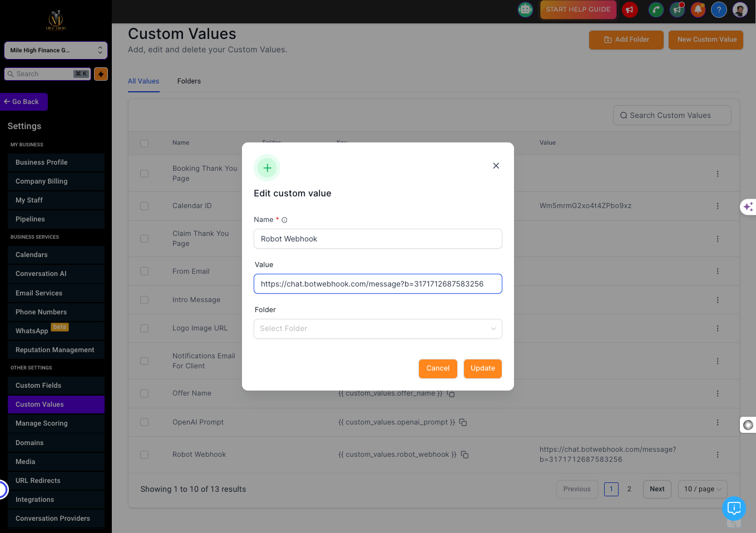Click the Add Folder button
756x533 pixels.
pos(626,40)
